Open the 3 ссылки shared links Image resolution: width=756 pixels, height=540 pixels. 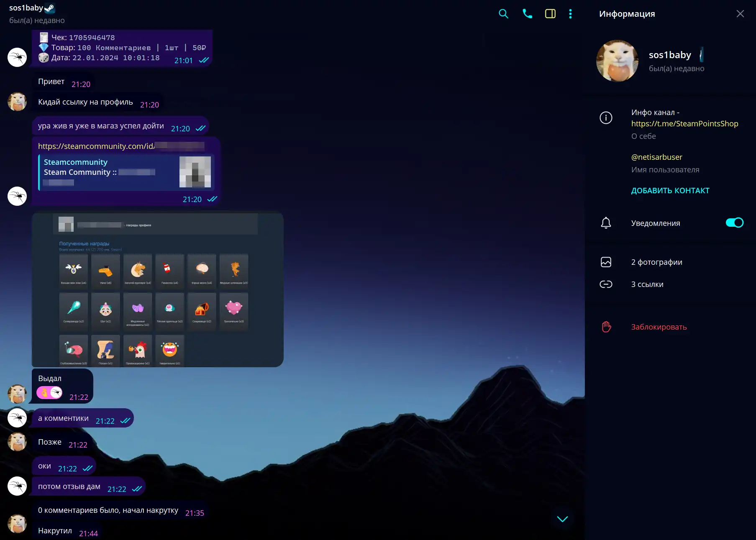(647, 284)
